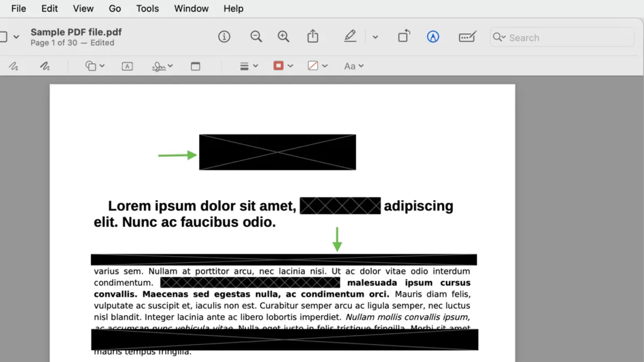
Task: Select the Draw tool
Action: tap(45, 66)
